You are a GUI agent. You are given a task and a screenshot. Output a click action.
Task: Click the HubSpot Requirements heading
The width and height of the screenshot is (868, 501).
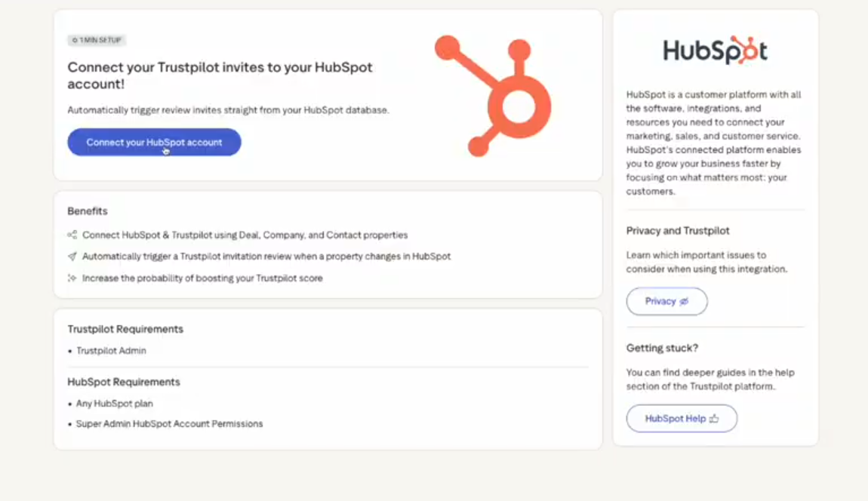[x=123, y=382]
